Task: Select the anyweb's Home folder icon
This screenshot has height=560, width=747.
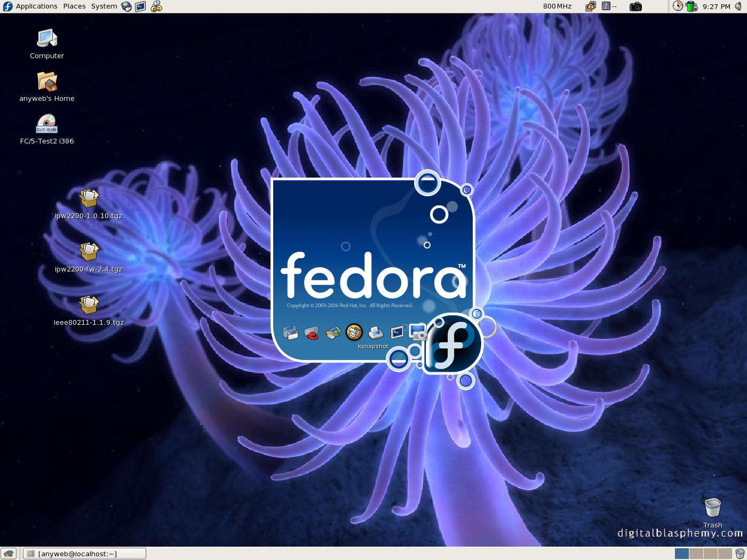Action: (47, 86)
